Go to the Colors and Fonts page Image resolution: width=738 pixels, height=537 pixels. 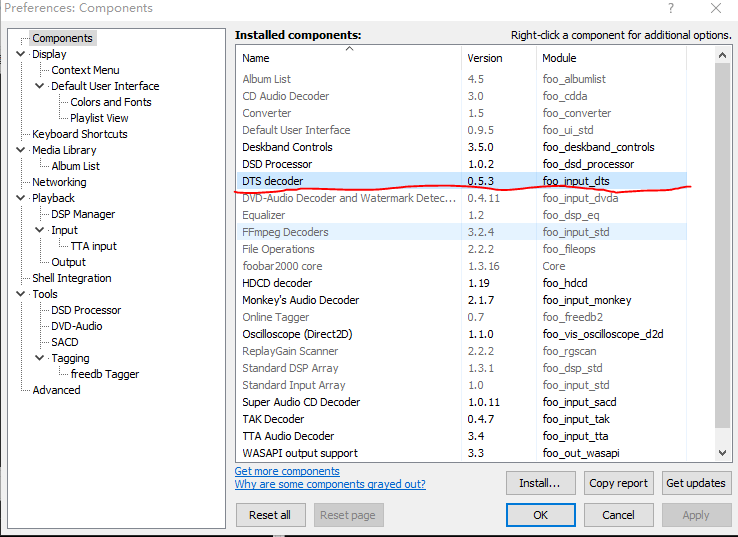pos(111,102)
